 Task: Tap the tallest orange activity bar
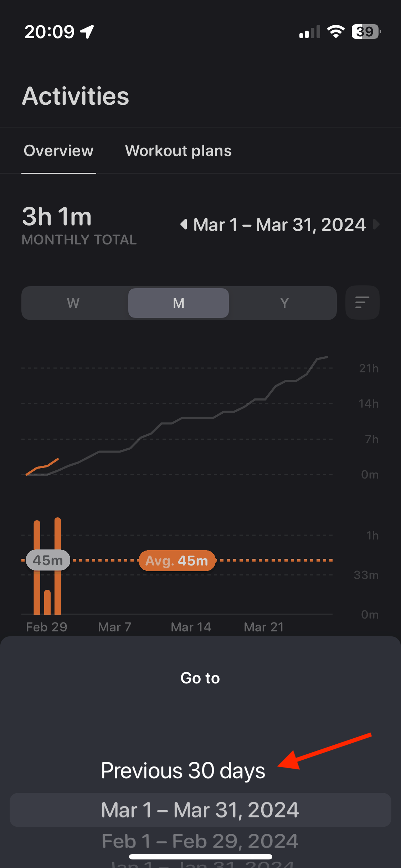[58, 566]
